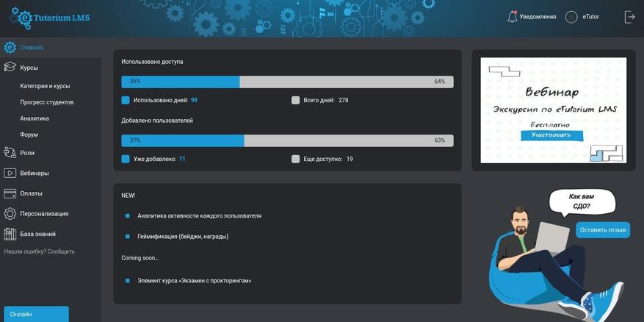
Task: Click 'Участвовать' on webinar banner
Action: pos(551,135)
